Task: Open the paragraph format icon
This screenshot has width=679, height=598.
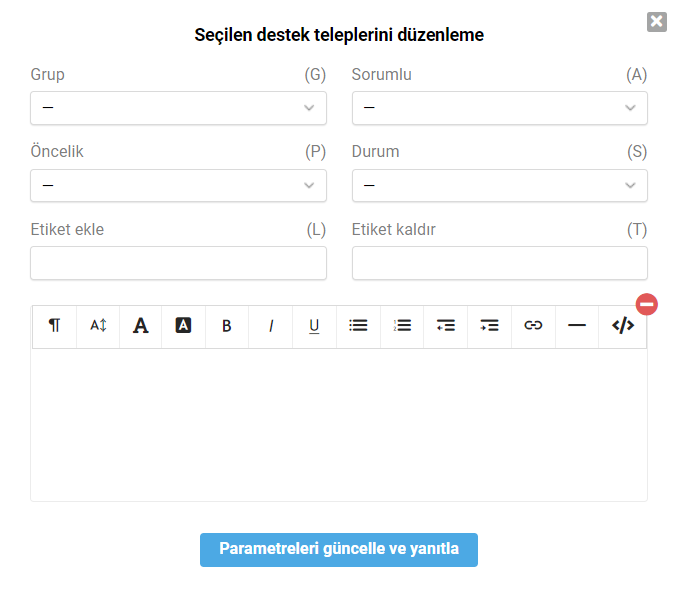Action: pos(55,326)
